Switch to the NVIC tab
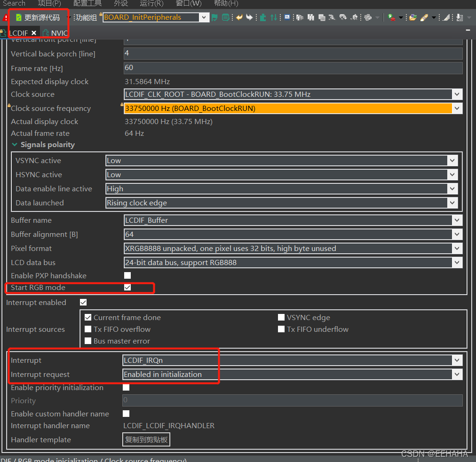Viewport: 476px width, 462px height. coord(59,33)
